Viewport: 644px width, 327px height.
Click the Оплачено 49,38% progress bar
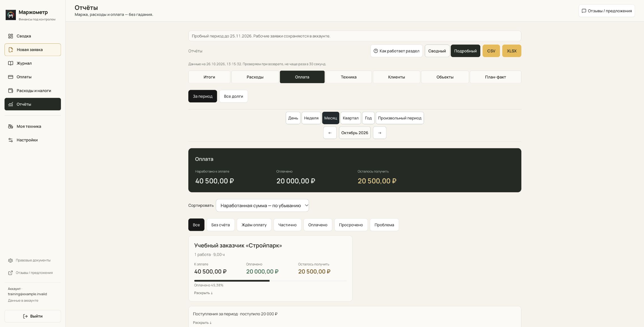pos(270,281)
